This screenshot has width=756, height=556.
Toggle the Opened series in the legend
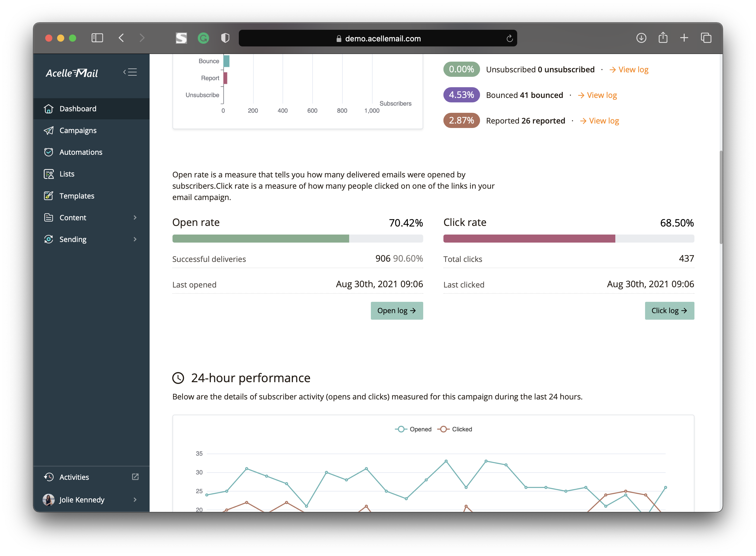coord(413,429)
